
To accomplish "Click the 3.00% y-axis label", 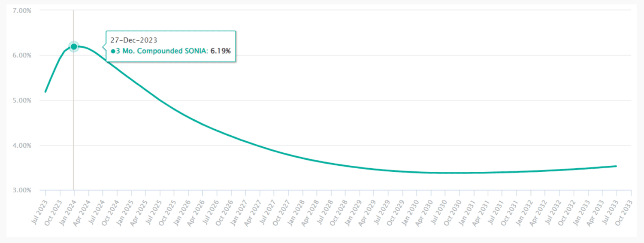I will coord(22,190).
